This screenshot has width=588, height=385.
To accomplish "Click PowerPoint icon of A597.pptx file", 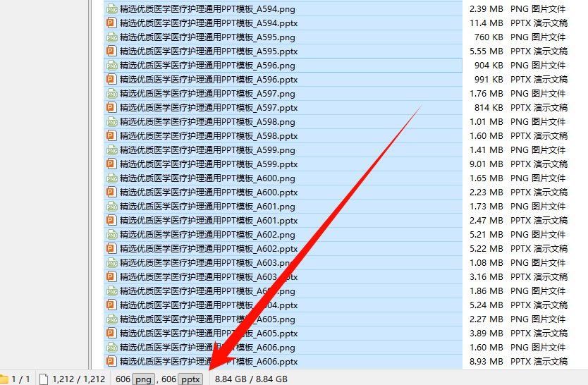I will (112, 108).
